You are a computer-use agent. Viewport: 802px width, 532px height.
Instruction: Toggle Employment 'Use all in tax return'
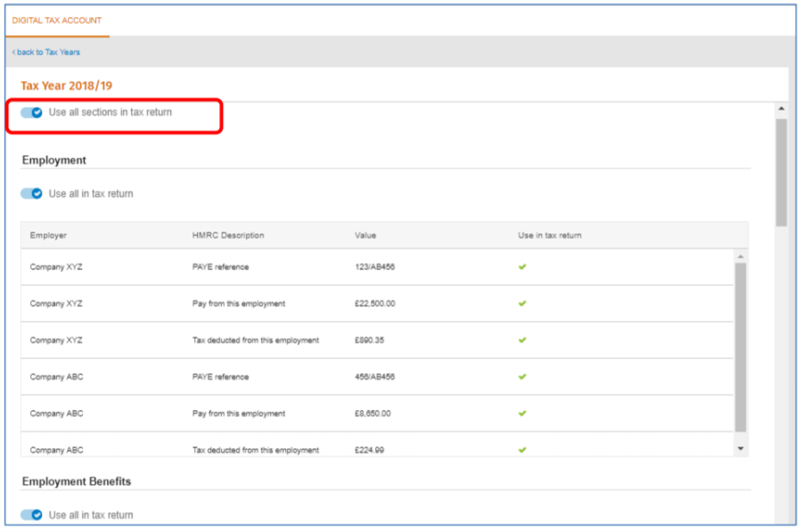[31, 194]
